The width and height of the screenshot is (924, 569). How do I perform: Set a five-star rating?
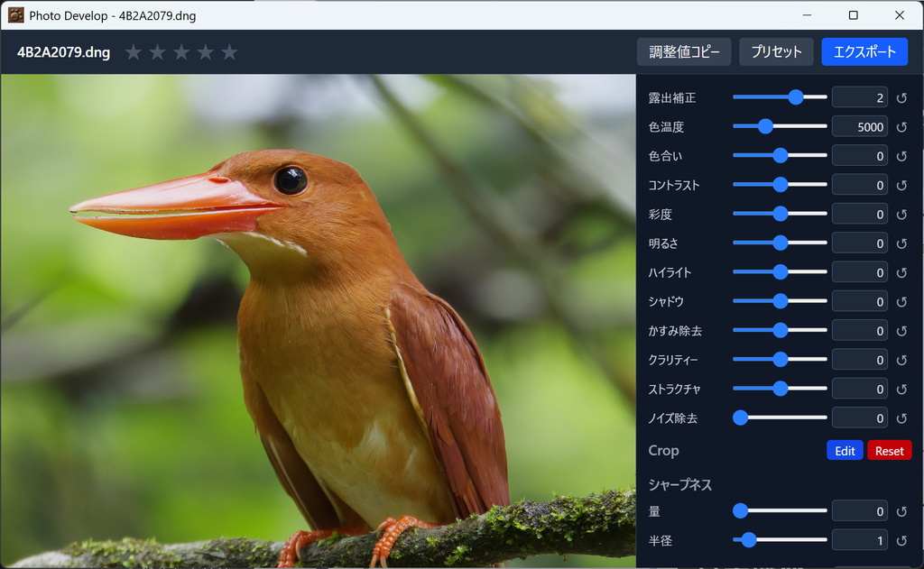pyautogui.click(x=230, y=52)
